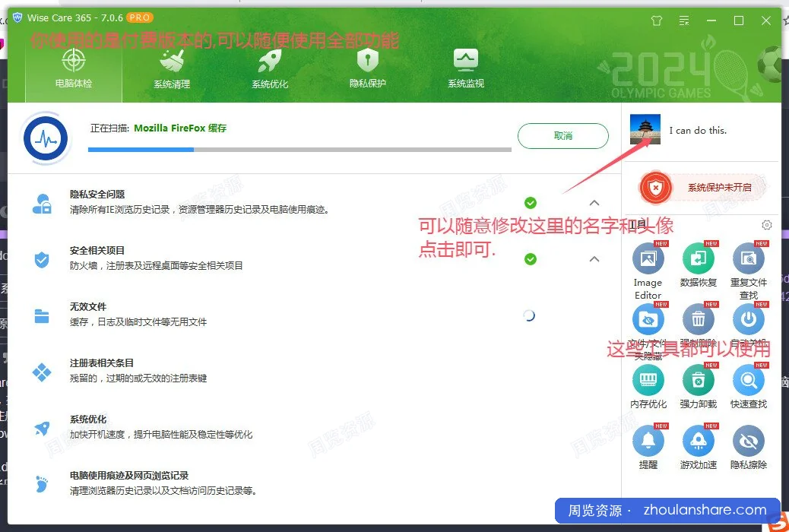Image resolution: width=789 pixels, height=532 pixels.
Task: Click the 注册表相关条目 diamond icon
Action: click(42, 372)
